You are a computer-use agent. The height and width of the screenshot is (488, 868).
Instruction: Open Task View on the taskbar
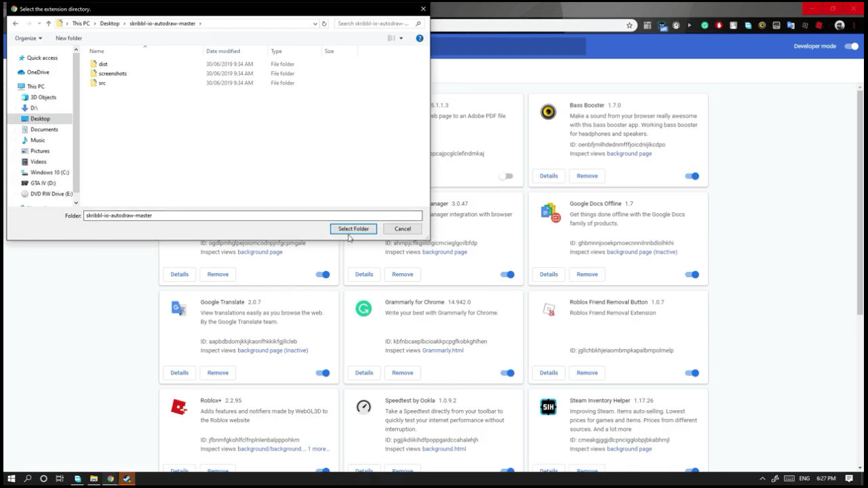60,479
